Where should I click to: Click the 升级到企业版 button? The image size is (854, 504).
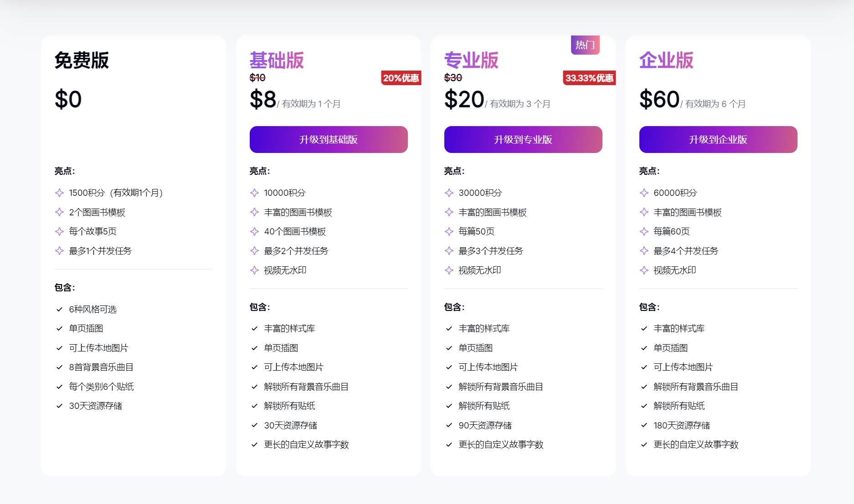(x=718, y=139)
